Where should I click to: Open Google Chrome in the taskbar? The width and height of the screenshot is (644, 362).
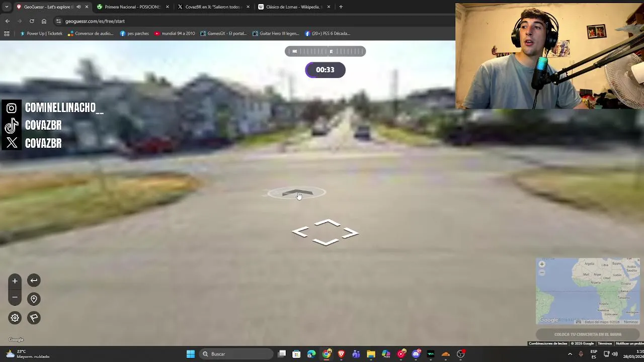point(327,354)
